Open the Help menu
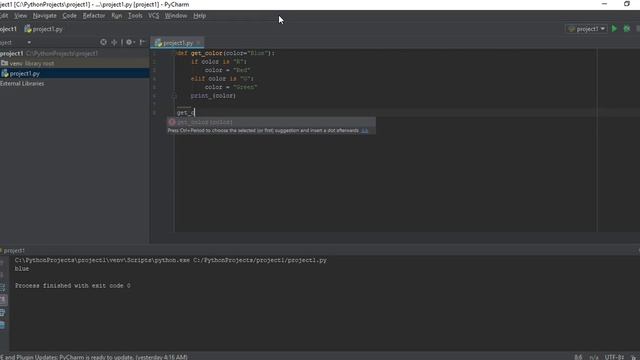Image resolution: width=640 pixels, height=360 pixels. (x=200, y=16)
